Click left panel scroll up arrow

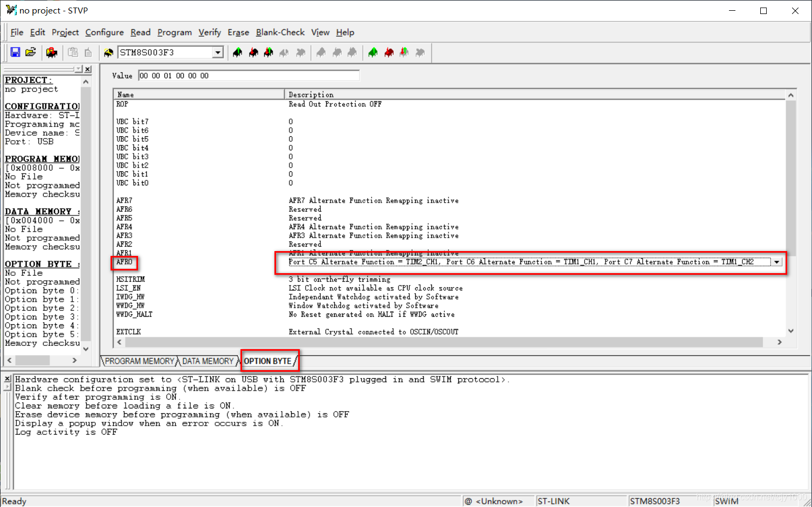86,81
